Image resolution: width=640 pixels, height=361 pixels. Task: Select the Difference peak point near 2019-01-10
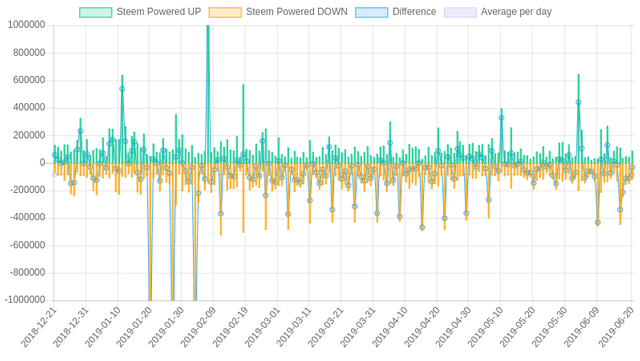(x=122, y=89)
